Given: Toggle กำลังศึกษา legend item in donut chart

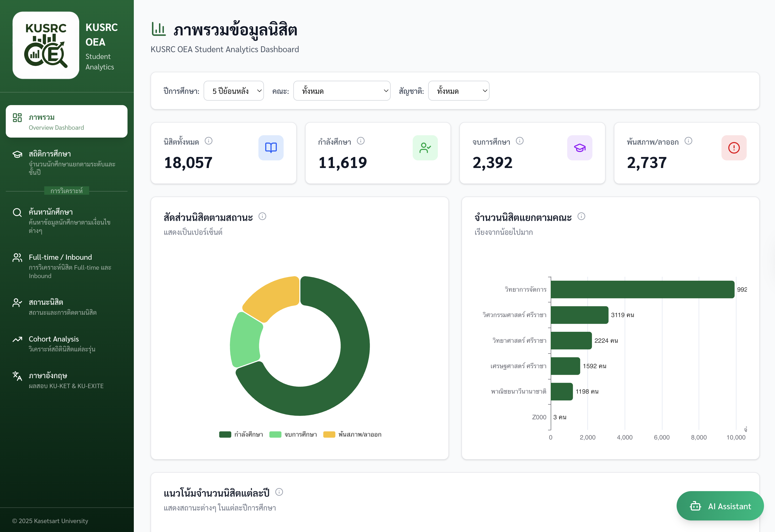Looking at the screenshot, I should click(241, 435).
